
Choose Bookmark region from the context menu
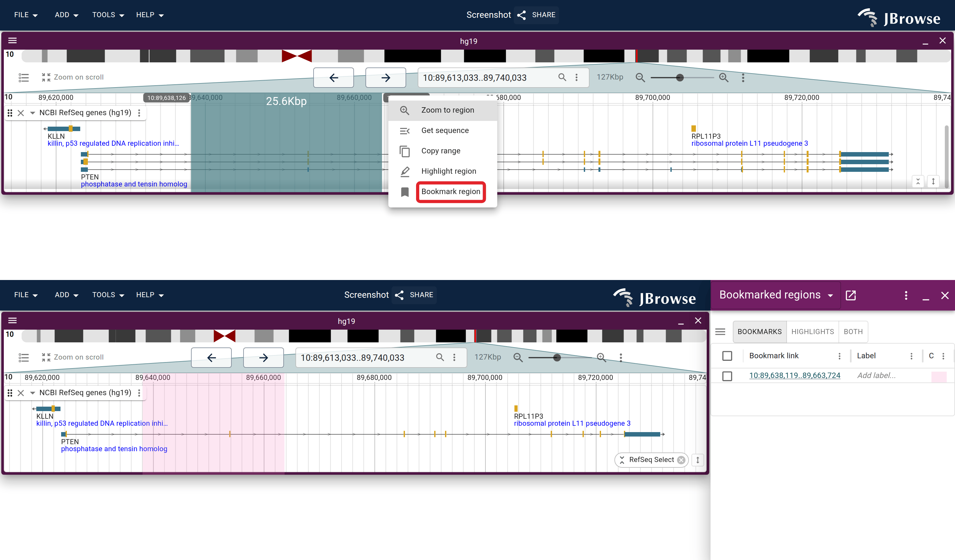[442, 192]
